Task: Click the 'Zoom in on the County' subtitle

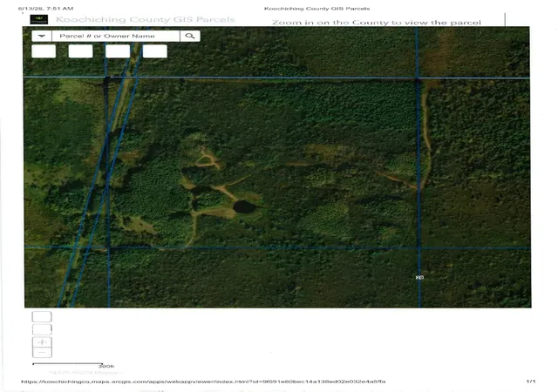Action: [x=377, y=23]
